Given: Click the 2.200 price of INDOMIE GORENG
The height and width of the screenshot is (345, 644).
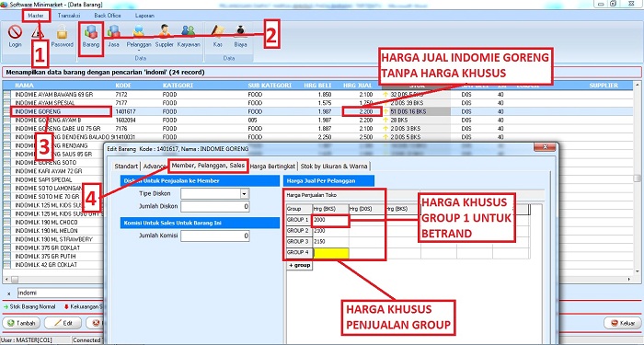Looking at the screenshot, I should [x=365, y=111].
